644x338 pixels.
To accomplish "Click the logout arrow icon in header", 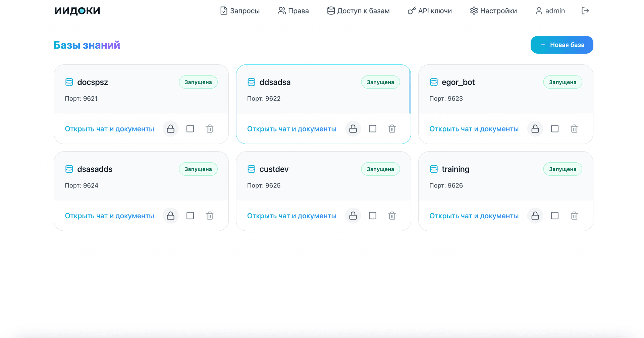I will (585, 11).
